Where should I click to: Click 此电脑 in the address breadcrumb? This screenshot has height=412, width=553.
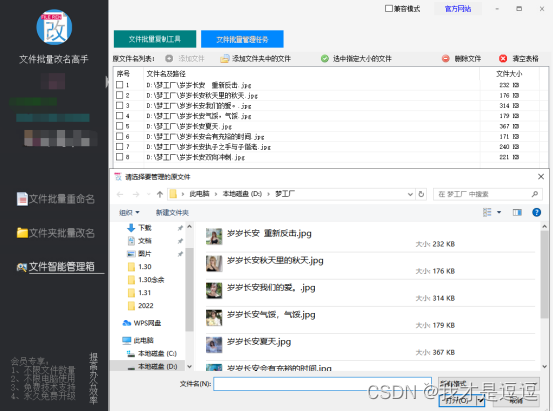coord(199,194)
